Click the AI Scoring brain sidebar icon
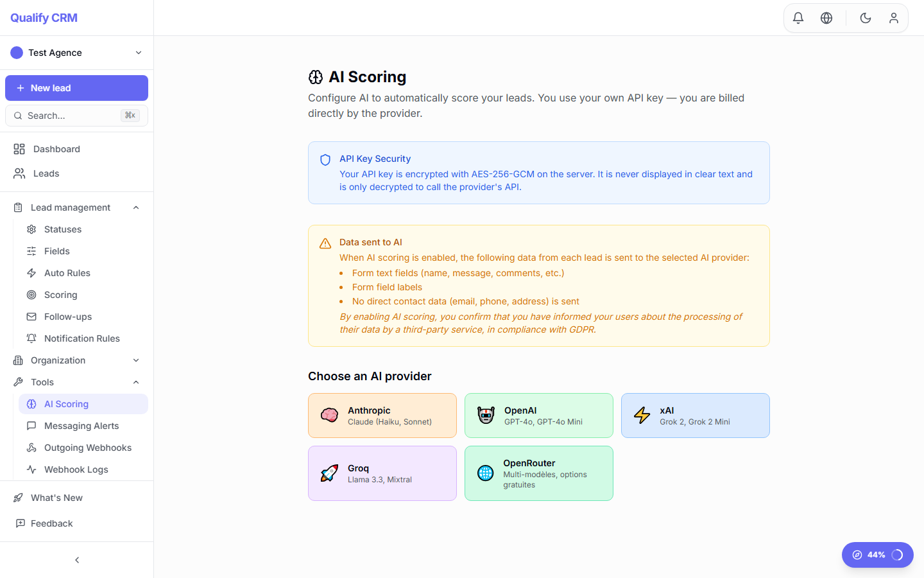 pyautogui.click(x=31, y=404)
